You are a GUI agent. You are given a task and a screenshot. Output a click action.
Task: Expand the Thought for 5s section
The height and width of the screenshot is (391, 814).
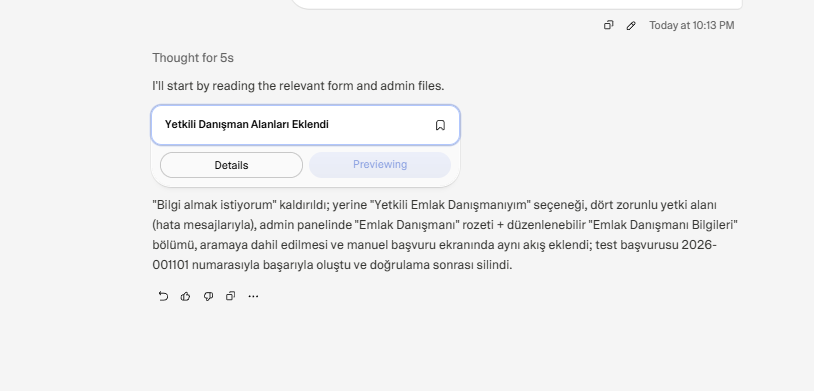click(x=193, y=58)
